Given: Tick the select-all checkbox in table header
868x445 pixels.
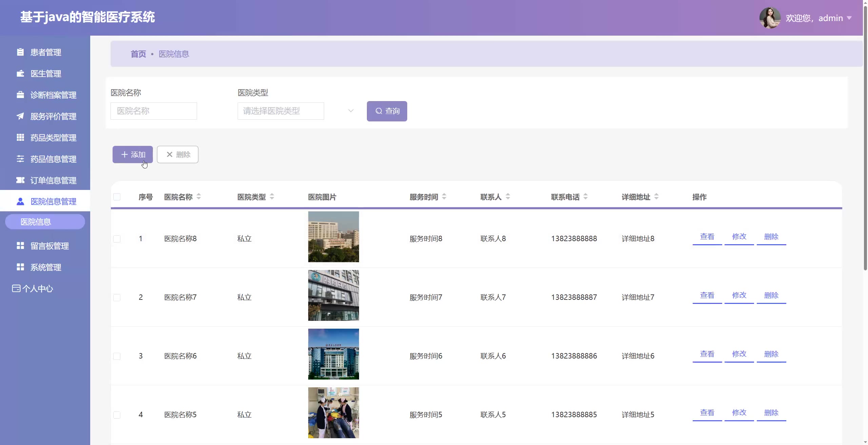Looking at the screenshot, I should click(117, 197).
